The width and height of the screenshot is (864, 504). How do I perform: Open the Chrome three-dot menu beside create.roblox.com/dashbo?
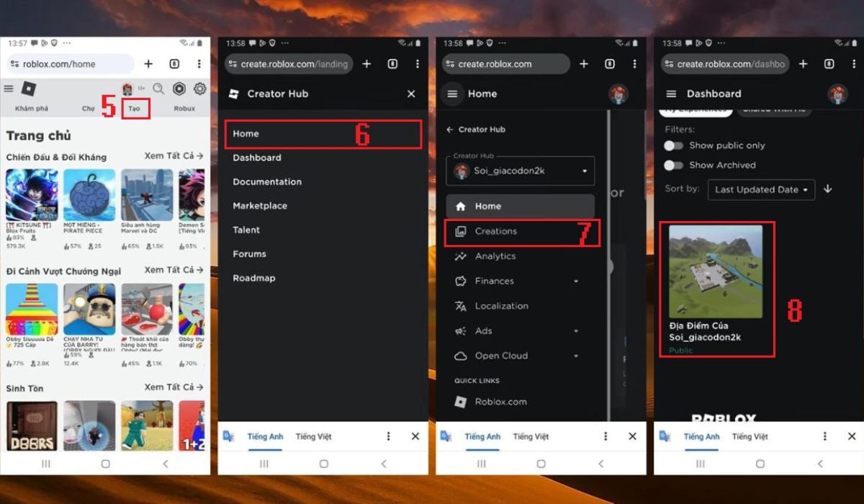click(852, 64)
